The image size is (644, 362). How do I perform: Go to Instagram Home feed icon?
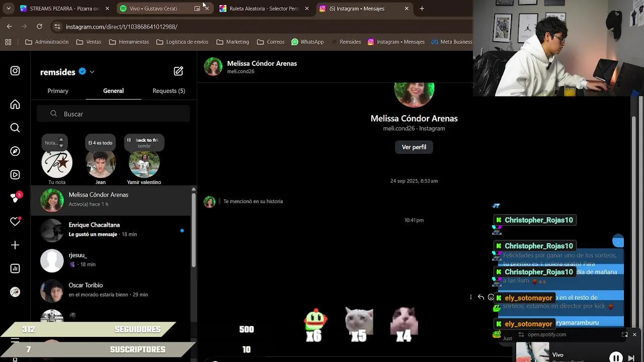[15, 105]
